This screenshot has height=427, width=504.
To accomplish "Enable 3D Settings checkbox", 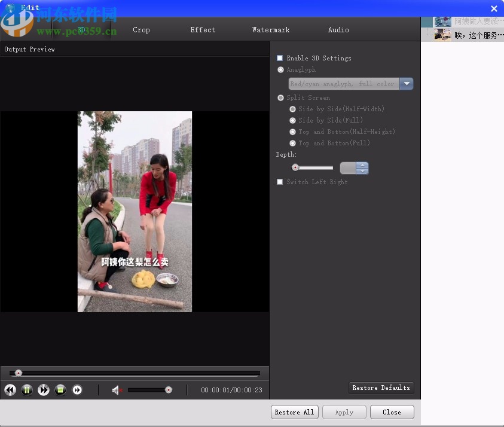I will tap(280, 58).
